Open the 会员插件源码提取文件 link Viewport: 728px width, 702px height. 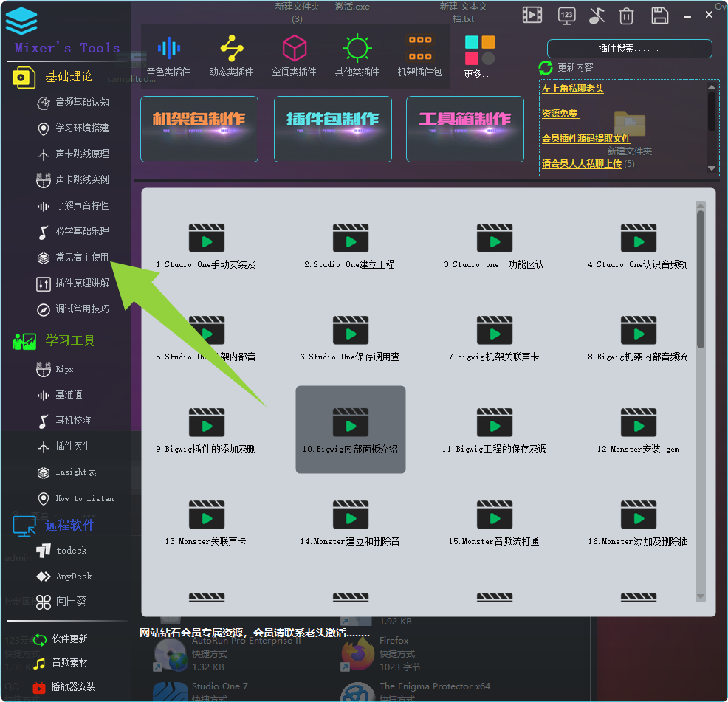(x=586, y=139)
